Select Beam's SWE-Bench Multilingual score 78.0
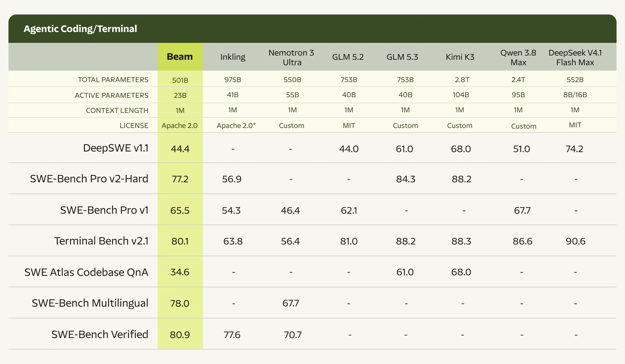The width and height of the screenshot is (625, 364). click(x=180, y=303)
